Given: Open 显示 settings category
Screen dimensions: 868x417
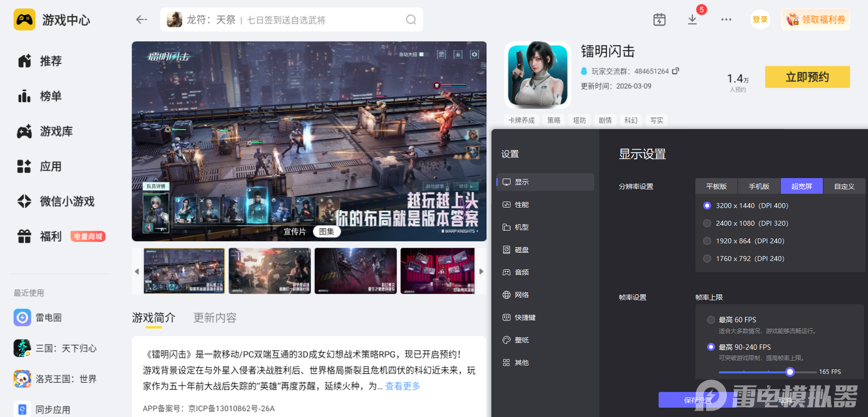Looking at the screenshot, I should [545, 182].
